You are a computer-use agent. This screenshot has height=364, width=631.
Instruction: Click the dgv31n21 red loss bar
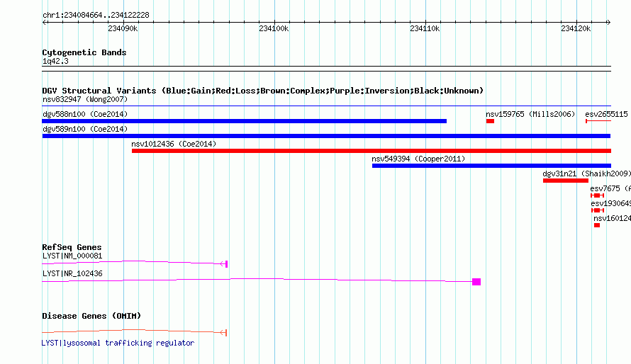(565, 181)
